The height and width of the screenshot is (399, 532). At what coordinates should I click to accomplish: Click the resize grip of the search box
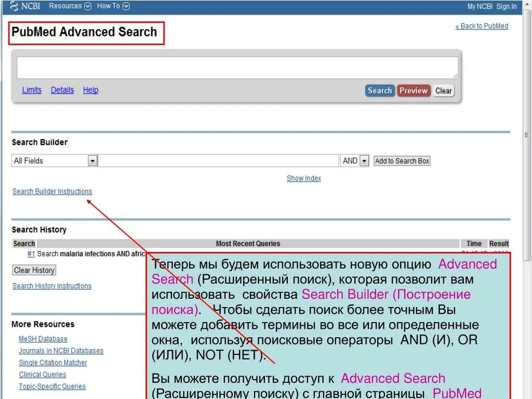point(456,76)
